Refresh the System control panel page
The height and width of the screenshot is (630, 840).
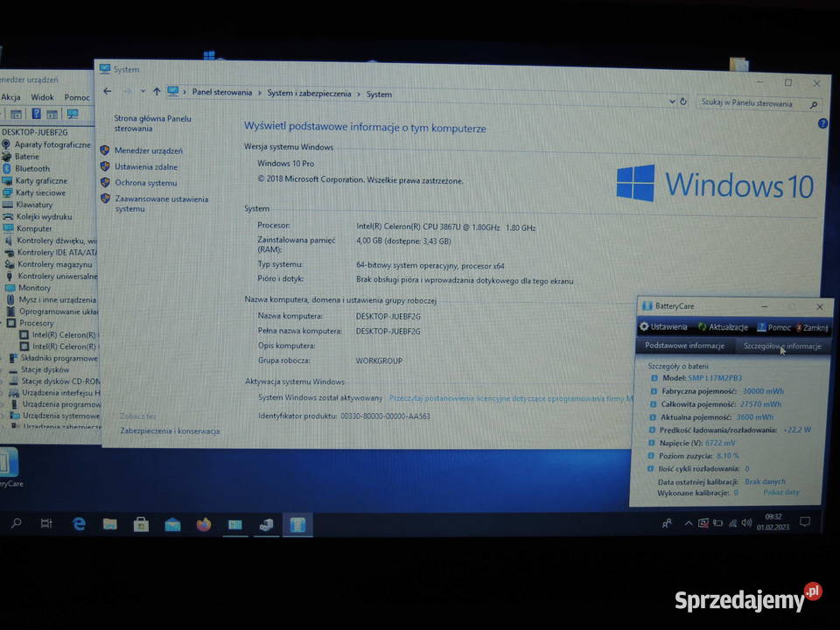pos(683,101)
